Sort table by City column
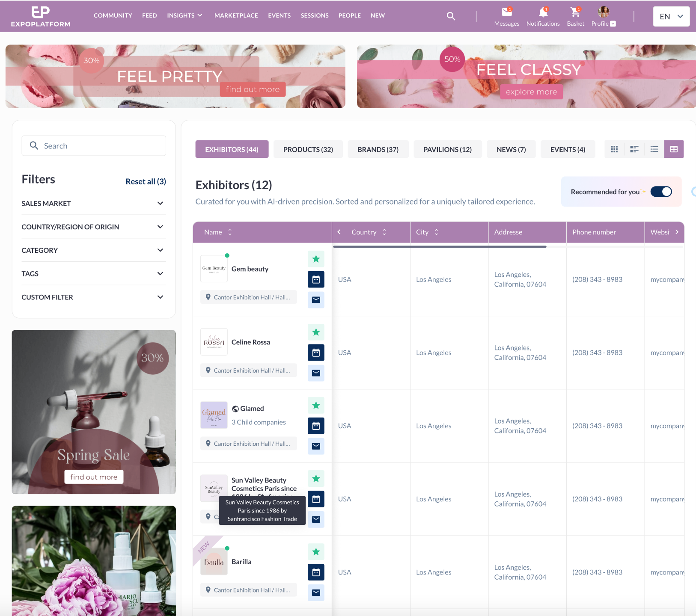 point(437,232)
